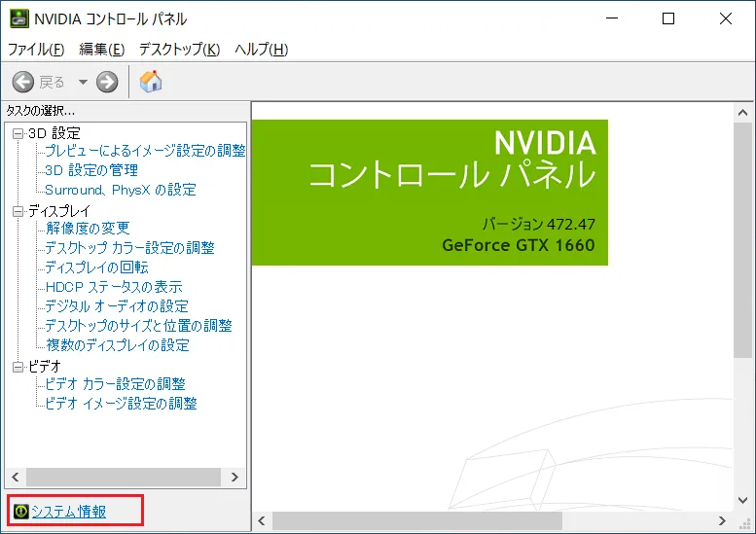Image resolution: width=756 pixels, height=534 pixels.
Task: Click task pane scroll left arrow
Action: 16,478
